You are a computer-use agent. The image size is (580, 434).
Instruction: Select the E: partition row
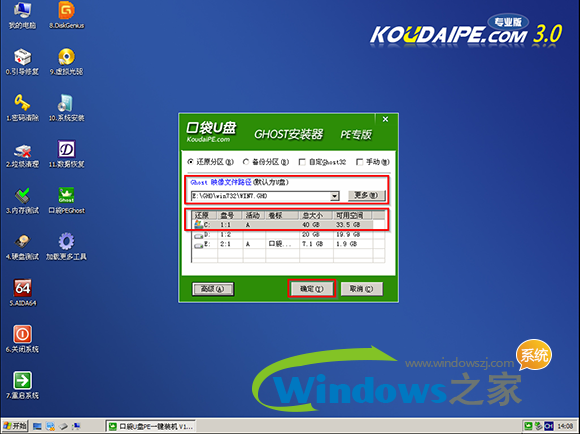point(289,244)
